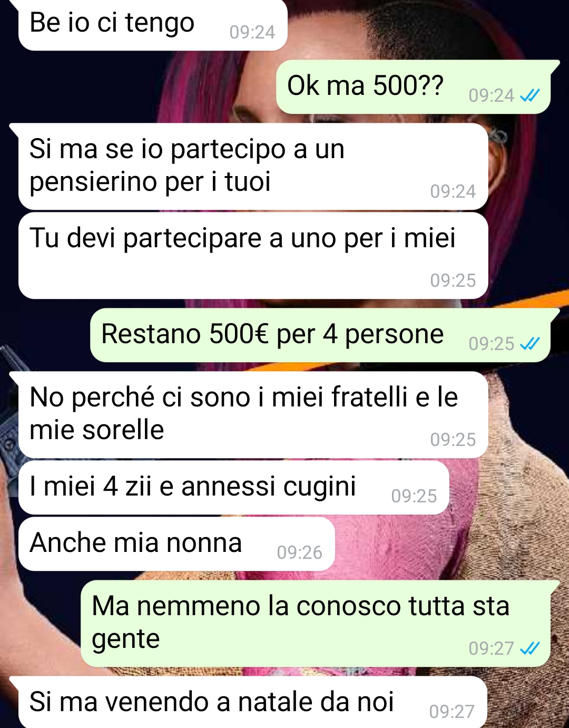Tap the 'Ma nemmeno la conosco tutta sta gente' bubble
The image size is (569, 728).
pos(316,624)
